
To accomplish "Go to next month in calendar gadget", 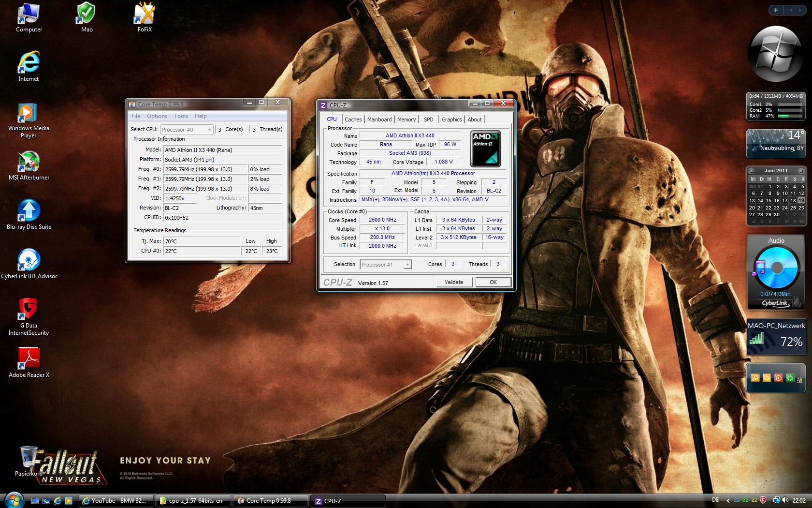I will (x=801, y=171).
